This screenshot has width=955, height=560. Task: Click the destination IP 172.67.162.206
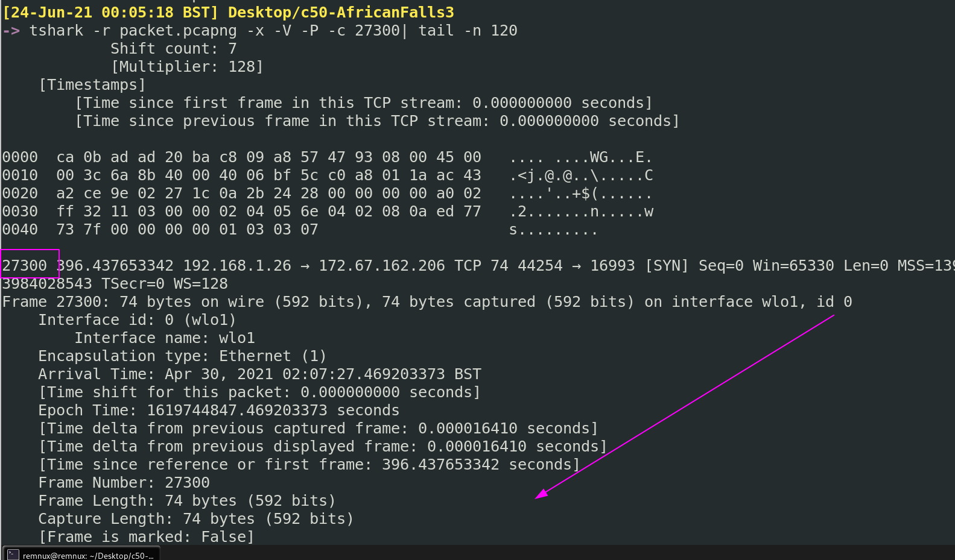pos(381,266)
